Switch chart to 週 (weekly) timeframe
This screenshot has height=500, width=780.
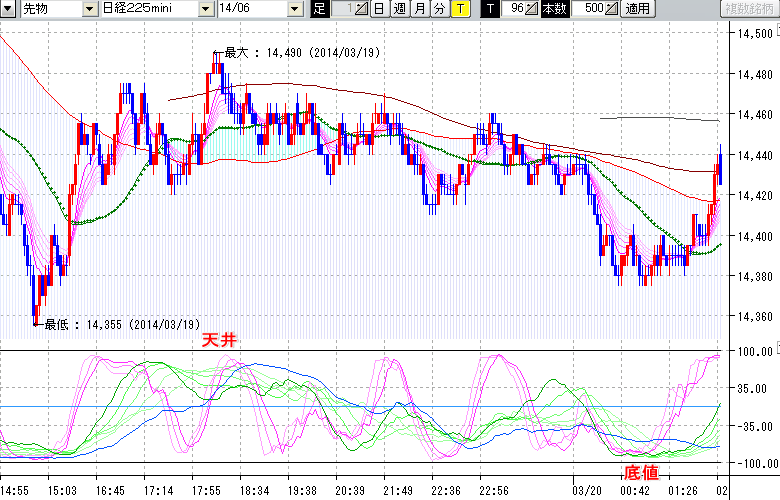[399, 9]
